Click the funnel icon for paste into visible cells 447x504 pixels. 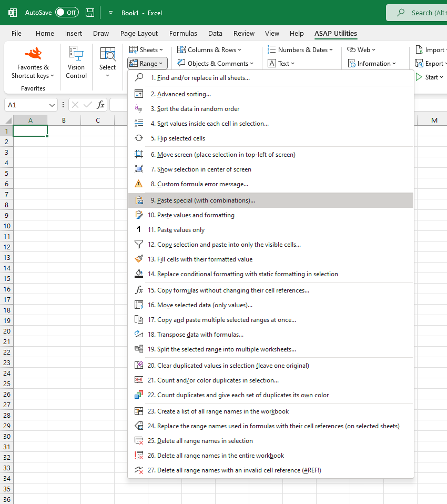click(139, 244)
